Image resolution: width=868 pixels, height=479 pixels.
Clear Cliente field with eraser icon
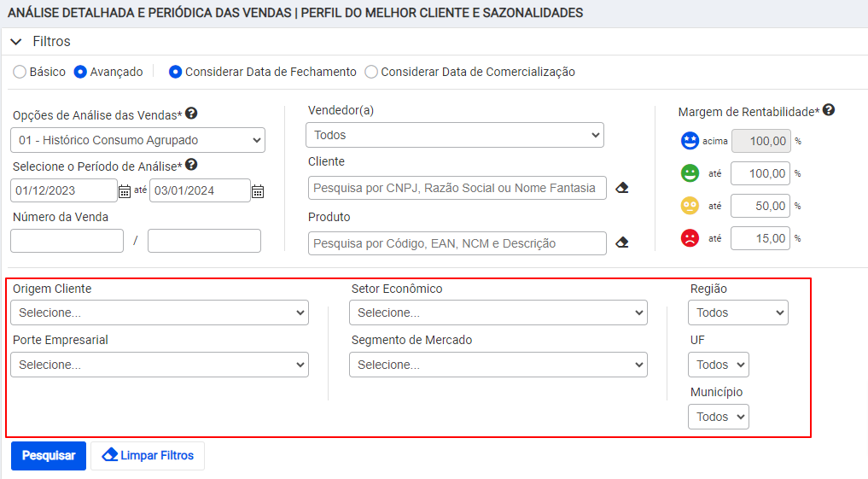coord(622,188)
